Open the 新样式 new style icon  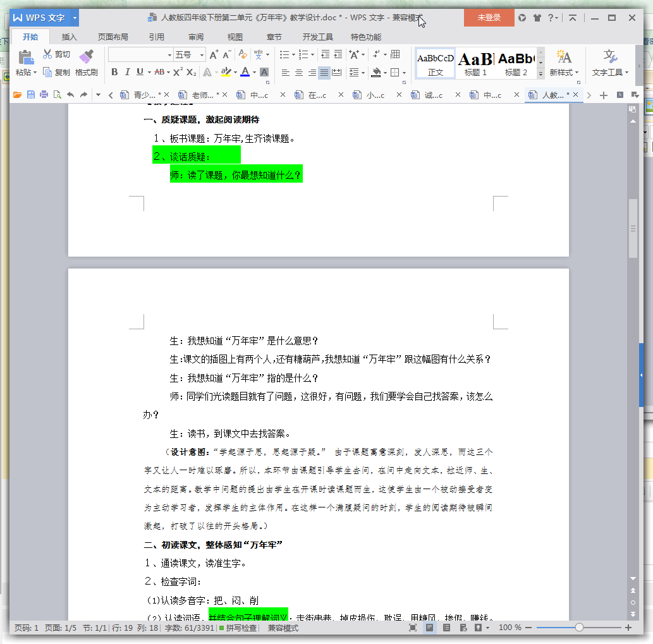(564, 57)
